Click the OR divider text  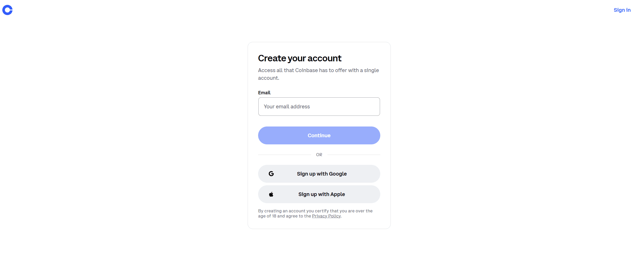[319, 155]
